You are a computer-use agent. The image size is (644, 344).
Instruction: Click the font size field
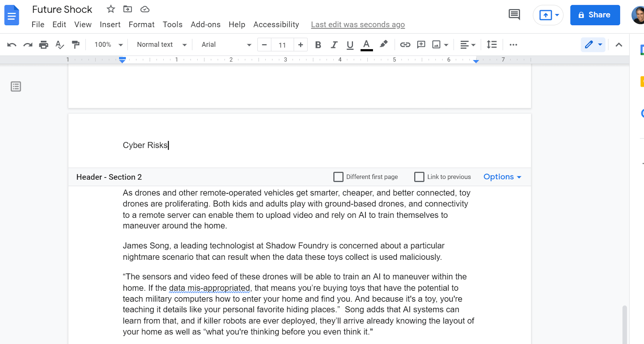(282, 45)
